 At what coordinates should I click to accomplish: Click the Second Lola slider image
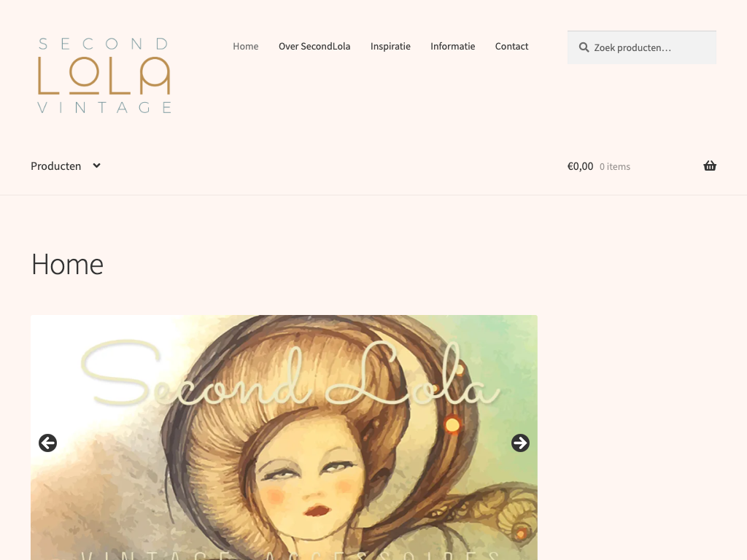coord(284,437)
